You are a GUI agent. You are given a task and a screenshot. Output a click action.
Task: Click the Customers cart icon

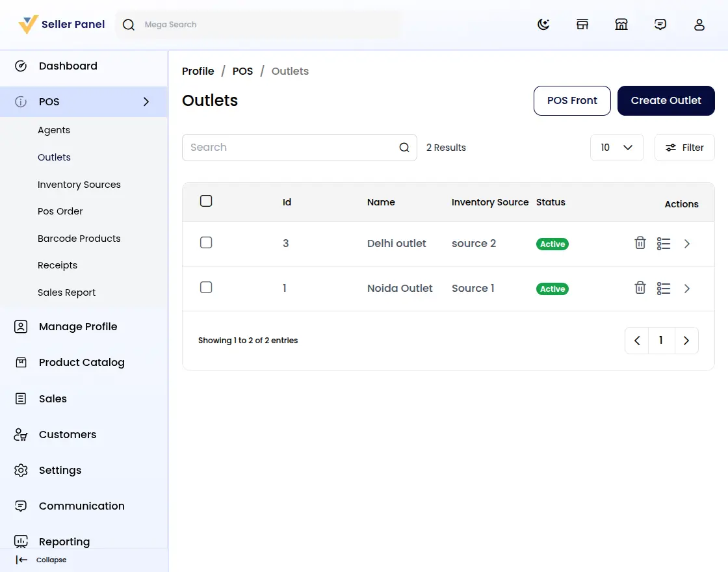(21, 435)
